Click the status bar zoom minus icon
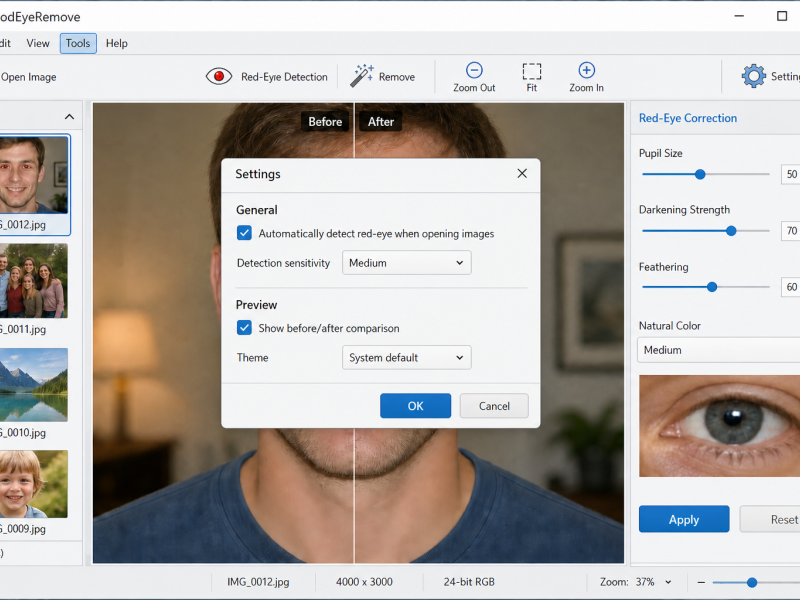The image size is (800, 600). pyautogui.click(x=701, y=582)
